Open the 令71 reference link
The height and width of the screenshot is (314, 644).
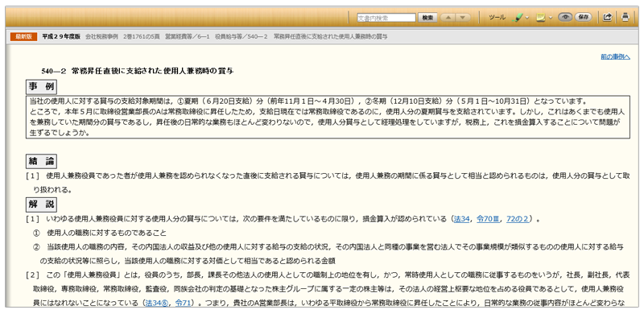183,303
